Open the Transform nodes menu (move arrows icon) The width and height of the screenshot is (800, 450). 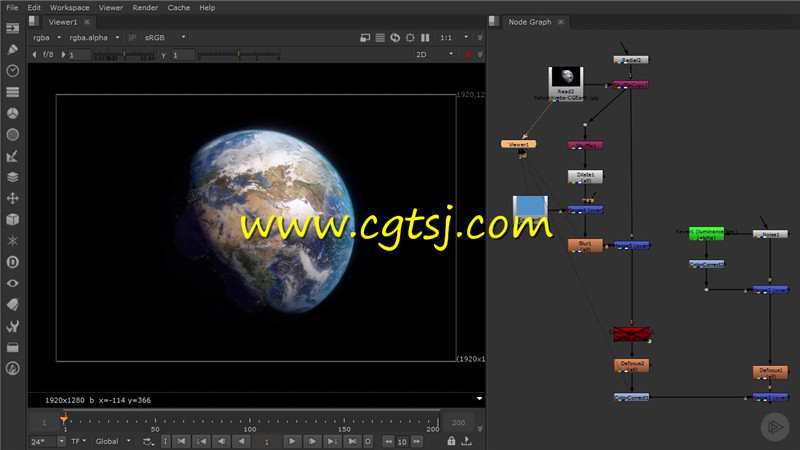tap(13, 198)
